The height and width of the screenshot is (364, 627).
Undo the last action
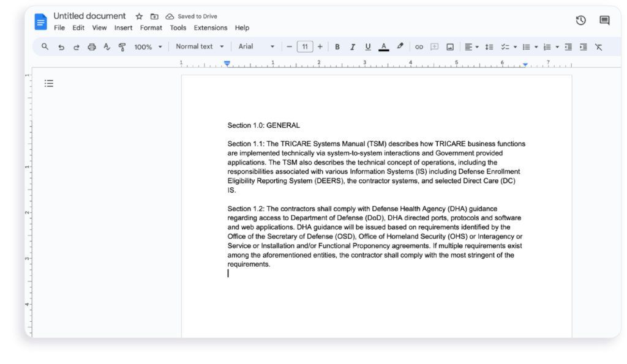click(x=61, y=47)
